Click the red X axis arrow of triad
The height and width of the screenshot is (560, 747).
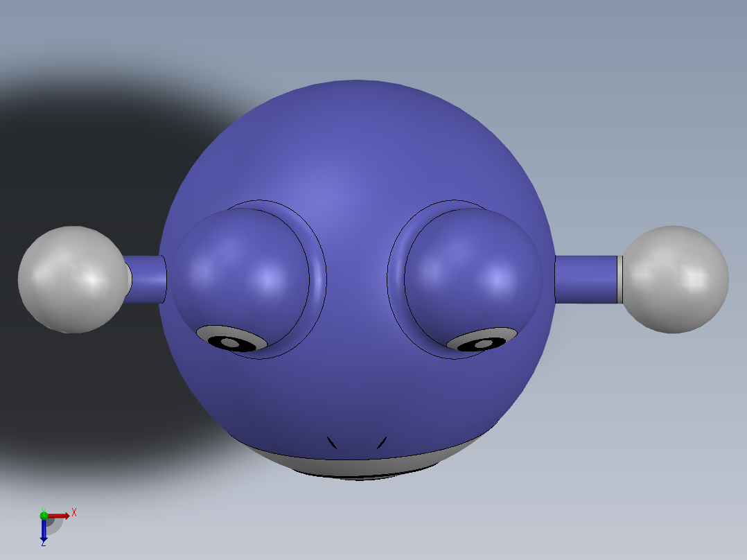click(59, 516)
